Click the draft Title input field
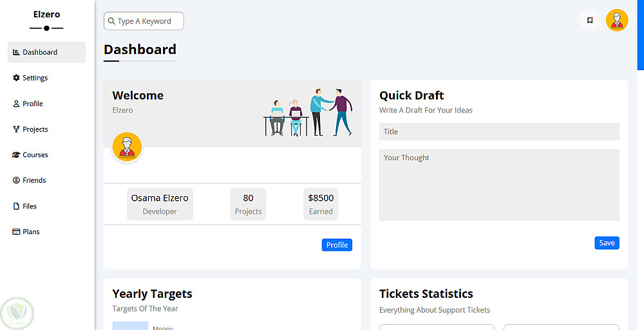 (499, 132)
